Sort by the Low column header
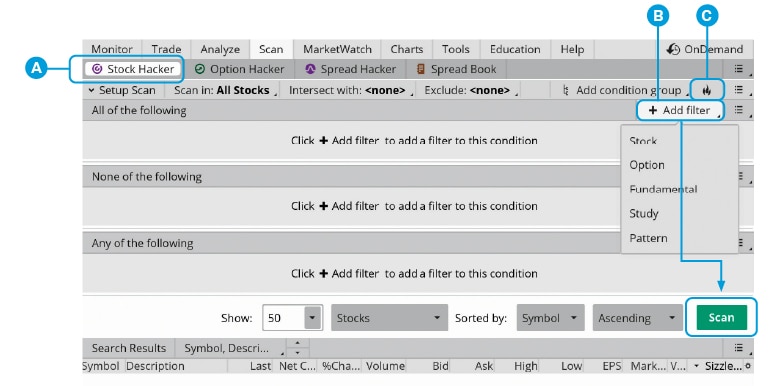The height and width of the screenshot is (386, 780). coord(571,367)
